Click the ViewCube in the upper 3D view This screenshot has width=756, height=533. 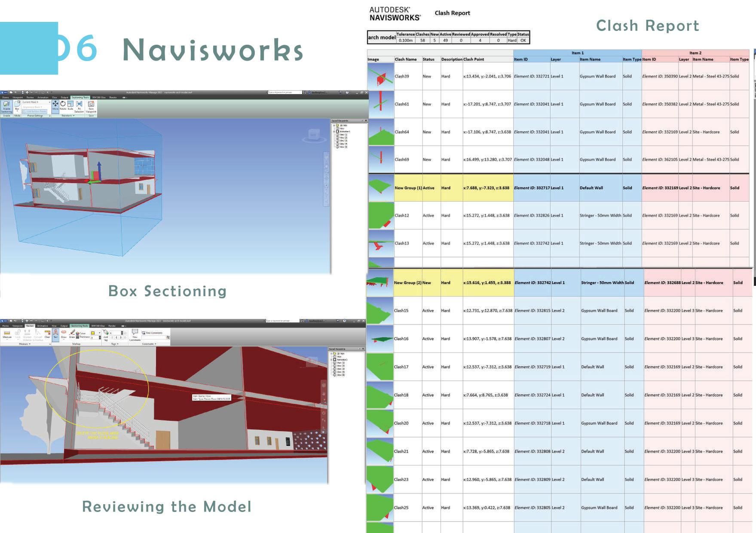314,135
